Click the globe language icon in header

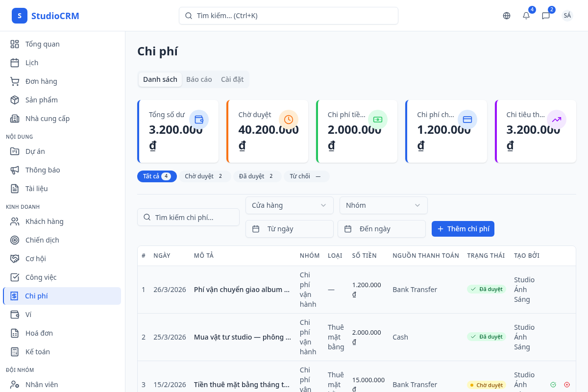pos(506,16)
